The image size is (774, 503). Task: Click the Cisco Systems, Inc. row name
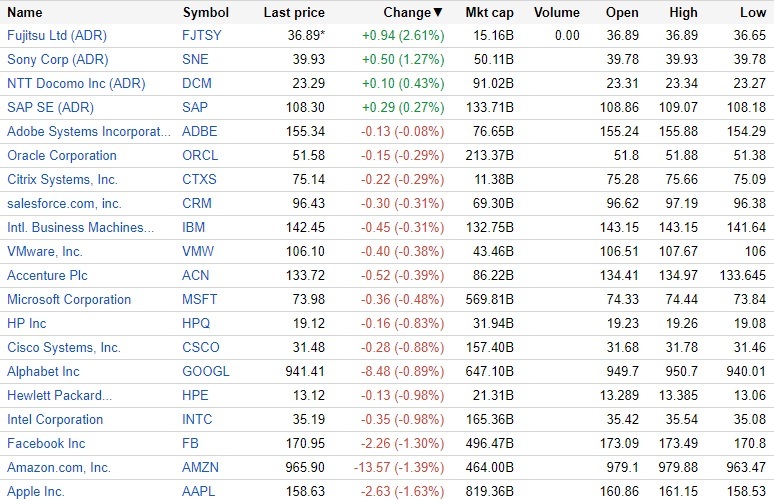[x=64, y=348]
